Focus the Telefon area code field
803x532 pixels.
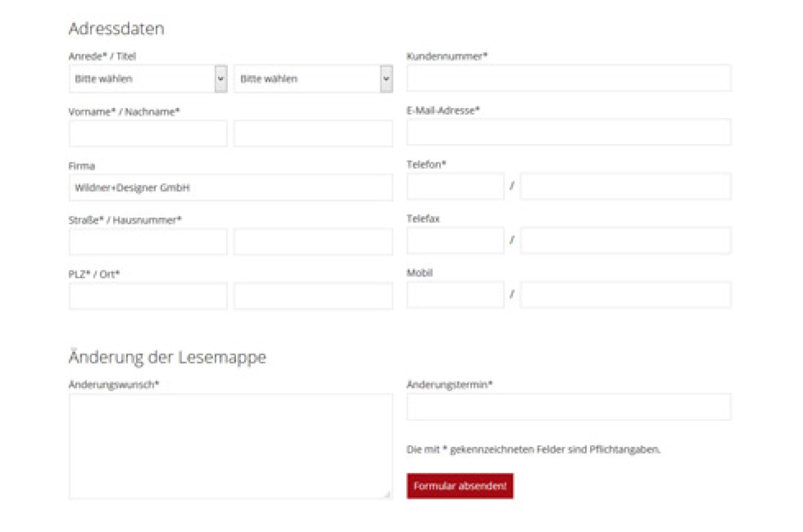click(455, 186)
